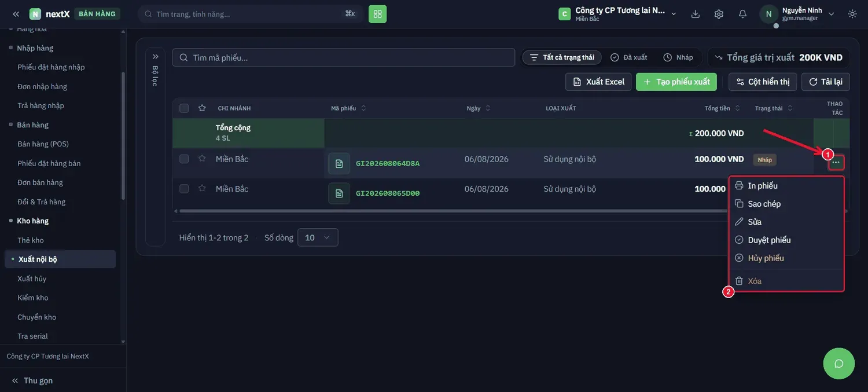Sort the table by the Mã phiếu column
Viewport: 868px width, 392px height.
coord(348,108)
